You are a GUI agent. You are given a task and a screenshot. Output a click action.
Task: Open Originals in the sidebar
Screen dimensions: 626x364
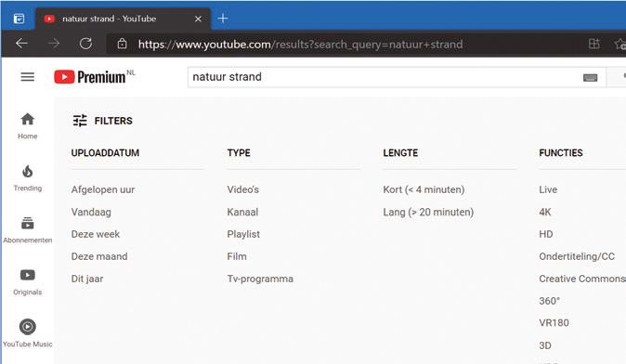(x=28, y=281)
